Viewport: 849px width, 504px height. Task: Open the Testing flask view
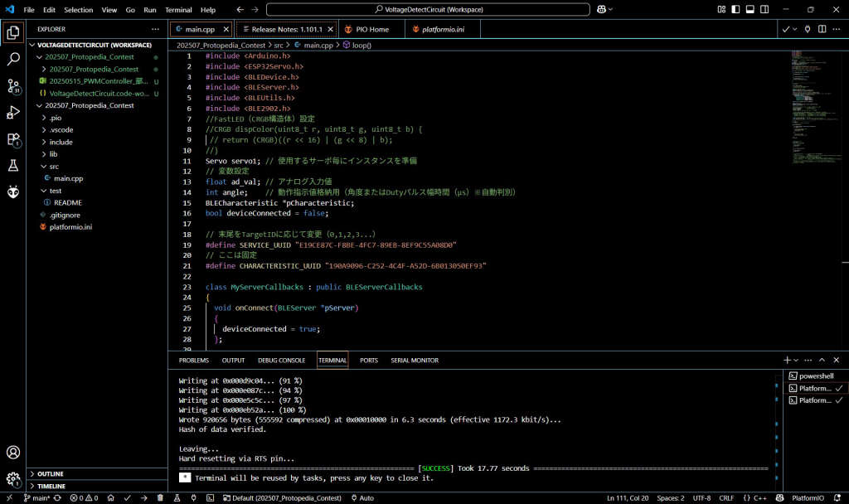[13, 166]
